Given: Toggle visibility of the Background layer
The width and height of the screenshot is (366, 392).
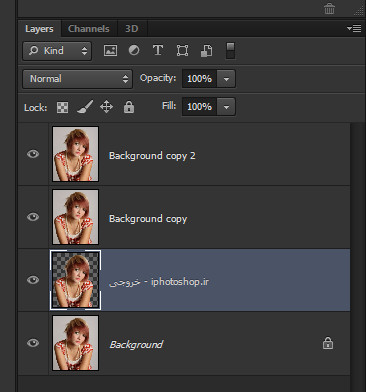Looking at the screenshot, I should [33, 343].
